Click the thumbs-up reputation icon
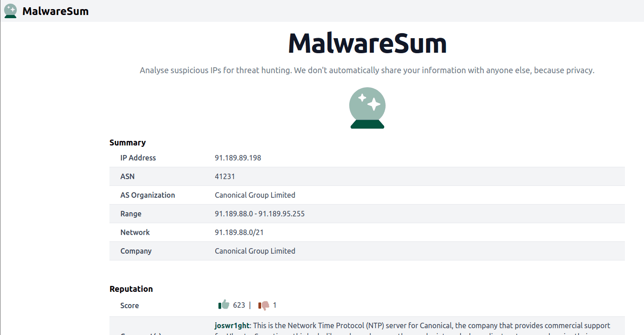This screenshot has height=335, width=644. tap(224, 305)
